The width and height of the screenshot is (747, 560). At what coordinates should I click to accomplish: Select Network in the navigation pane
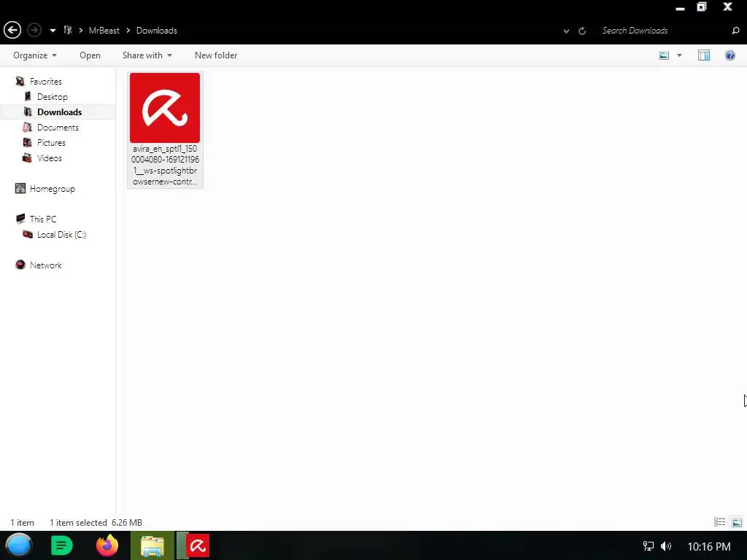click(46, 265)
